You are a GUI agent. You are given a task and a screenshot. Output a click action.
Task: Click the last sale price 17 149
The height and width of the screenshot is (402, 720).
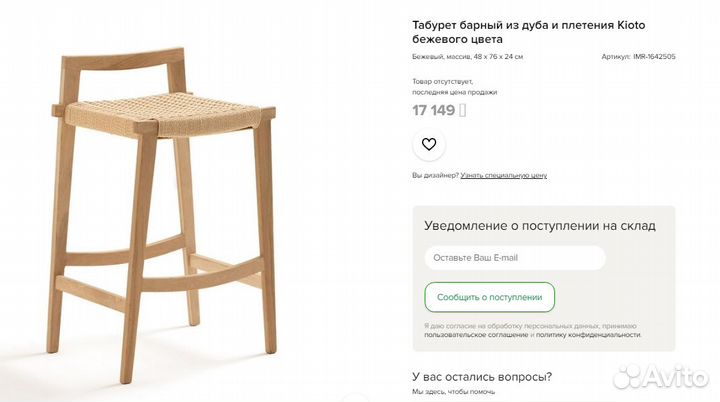pos(433,110)
